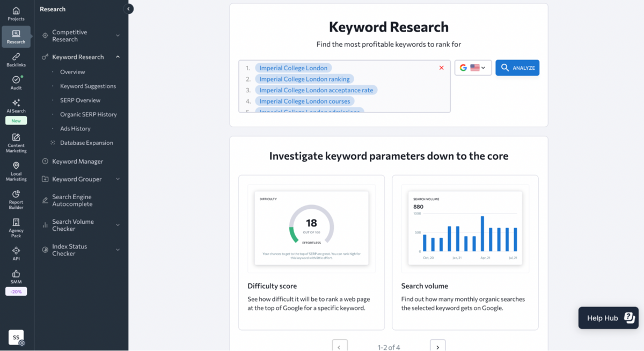
Task: Click the New badge under AI Search
Action: point(16,121)
